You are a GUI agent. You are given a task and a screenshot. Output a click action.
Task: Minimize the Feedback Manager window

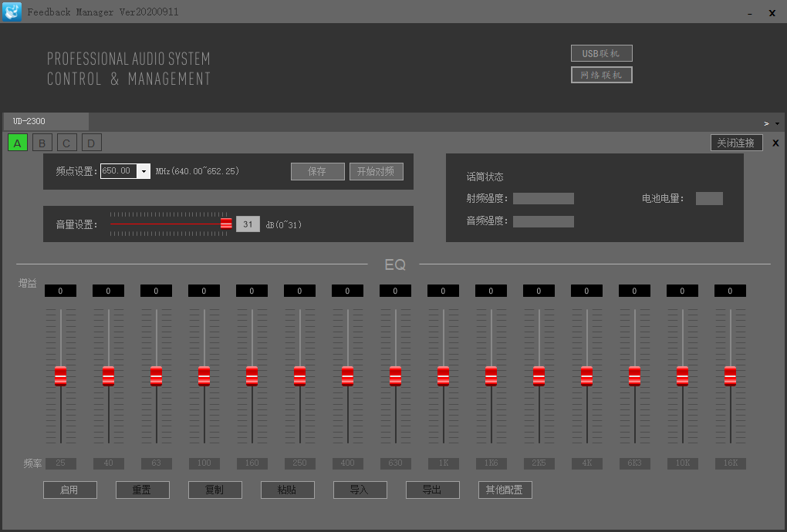pyautogui.click(x=750, y=14)
